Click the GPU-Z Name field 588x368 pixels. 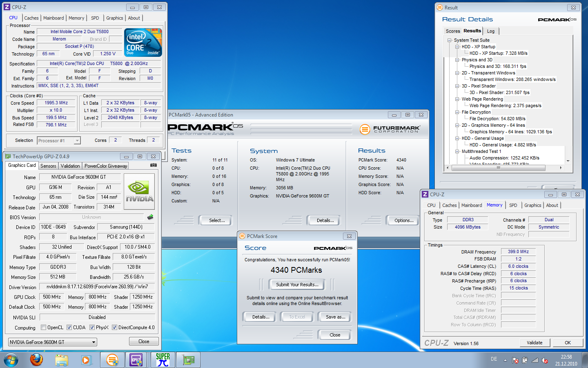point(80,177)
